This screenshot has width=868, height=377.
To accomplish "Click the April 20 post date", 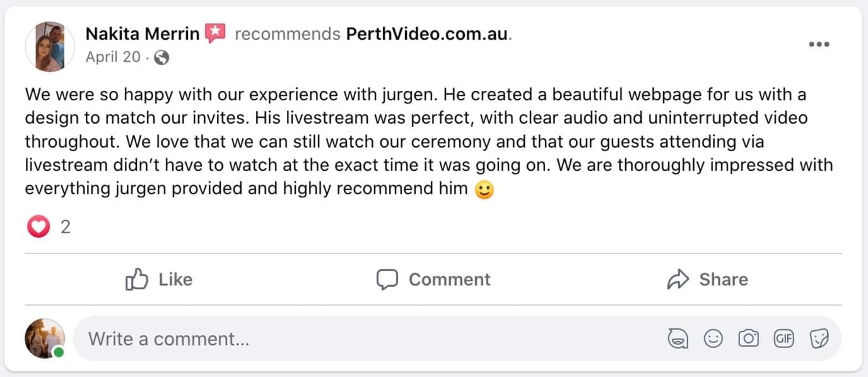I will [x=113, y=57].
